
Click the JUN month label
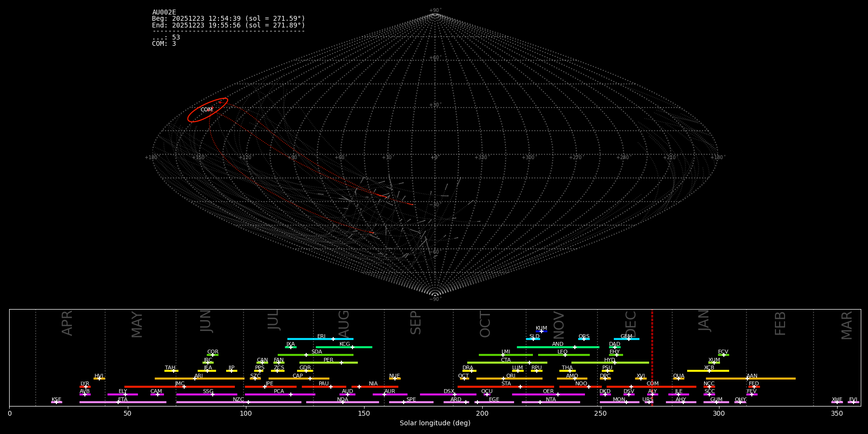pos(206,321)
